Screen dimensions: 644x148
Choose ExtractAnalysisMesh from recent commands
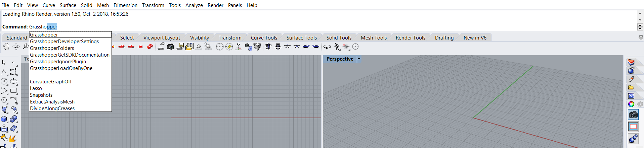70,102
